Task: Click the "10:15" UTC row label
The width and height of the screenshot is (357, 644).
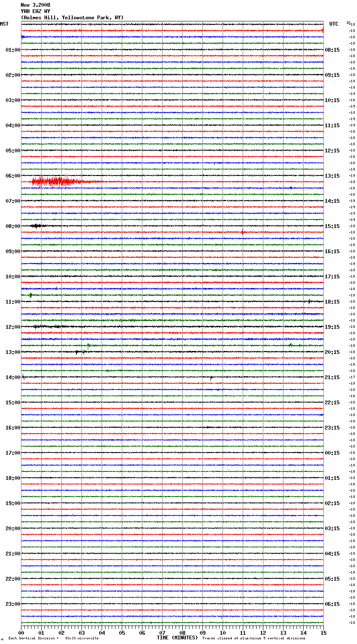Action: click(332, 100)
